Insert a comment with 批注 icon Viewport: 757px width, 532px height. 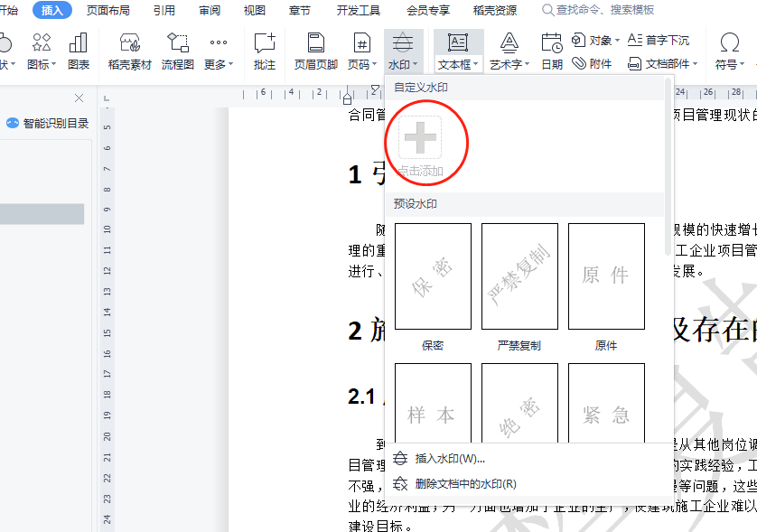point(265,51)
